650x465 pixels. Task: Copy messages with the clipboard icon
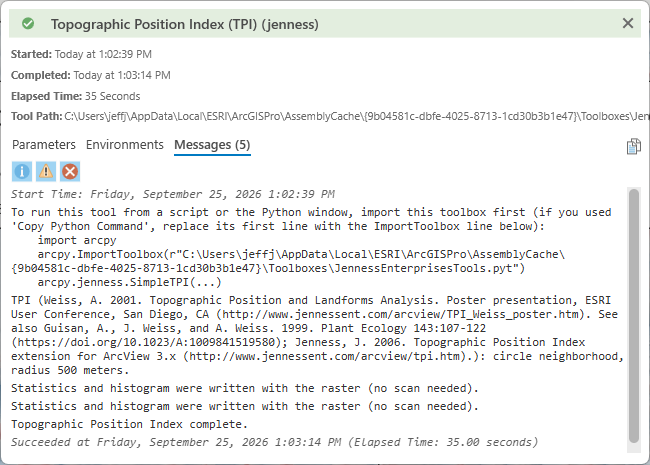(633, 146)
